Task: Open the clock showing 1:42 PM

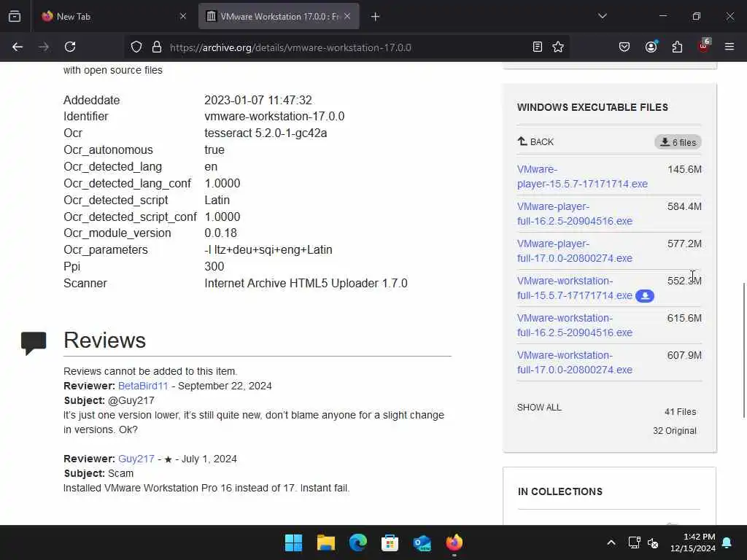Action: [x=693, y=542]
